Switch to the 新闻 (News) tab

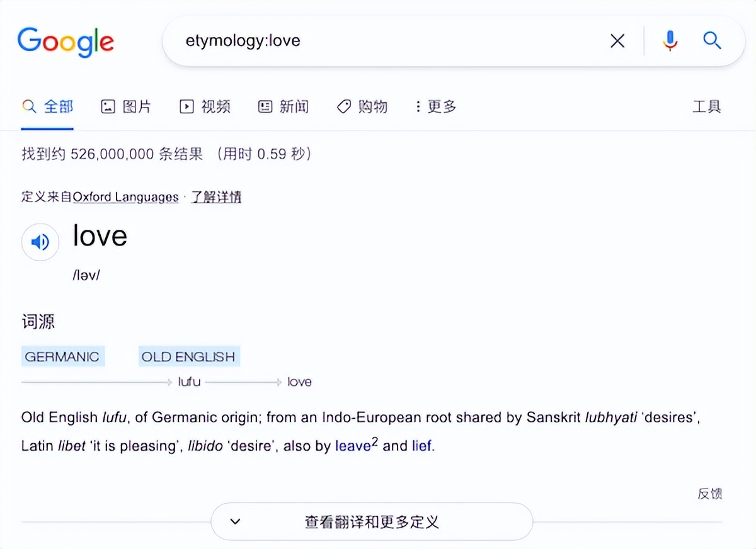coord(265,106)
